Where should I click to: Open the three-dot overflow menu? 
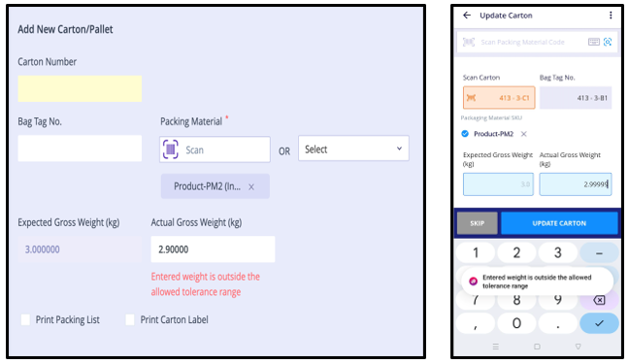[611, 16]
